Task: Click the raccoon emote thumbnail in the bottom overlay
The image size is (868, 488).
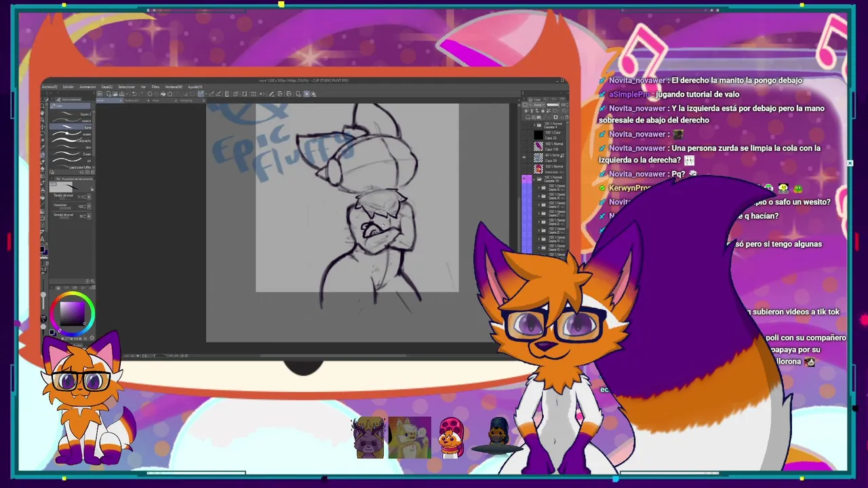Action: 368,439
